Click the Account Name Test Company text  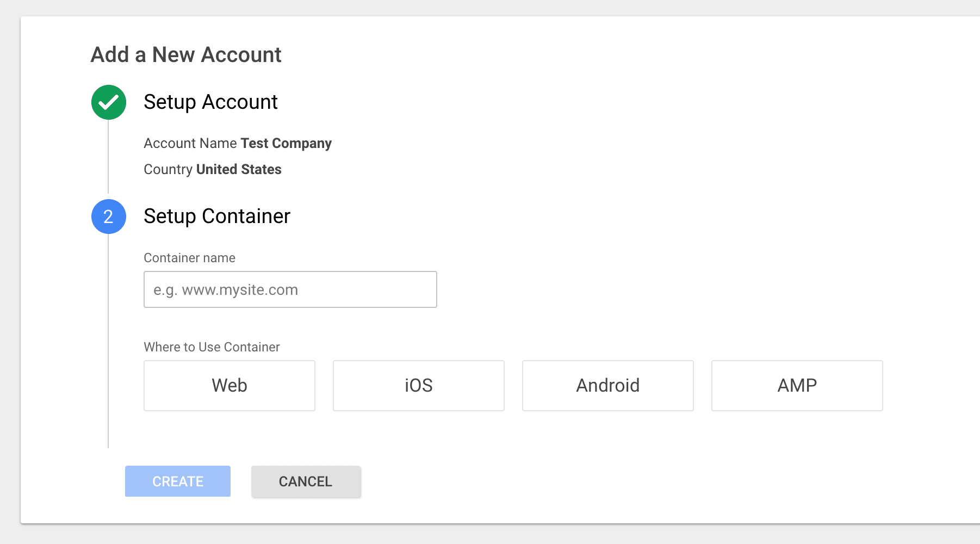pyautogui.click(x=238, y=143)
